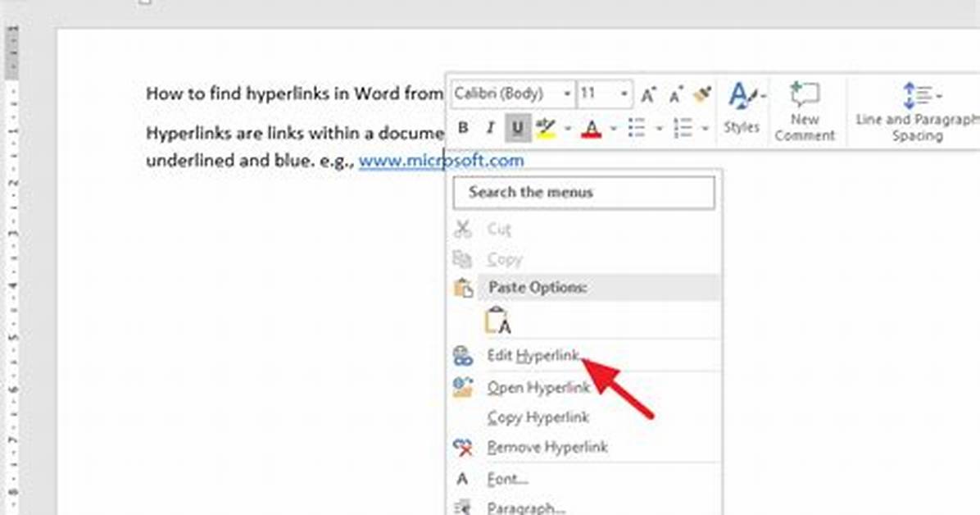Apply bullet list formatting
This screenshot has height=515, width=980.
(637, 128)
